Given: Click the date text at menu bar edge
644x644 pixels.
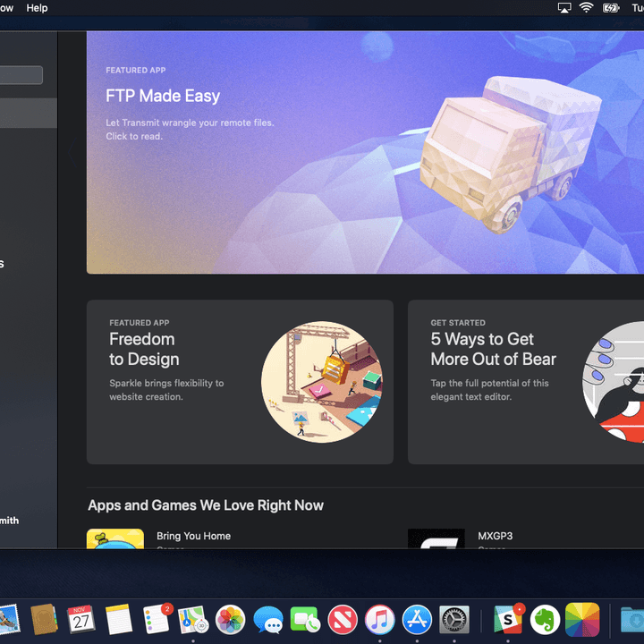Looking at the screenshot, I should coord(638,8).
